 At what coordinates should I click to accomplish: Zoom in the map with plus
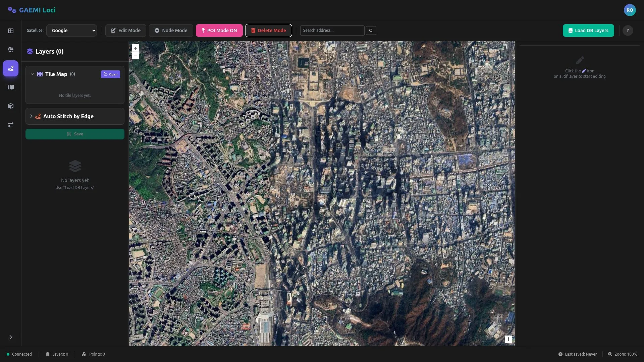pyautogui.click(x=136, y=48)
